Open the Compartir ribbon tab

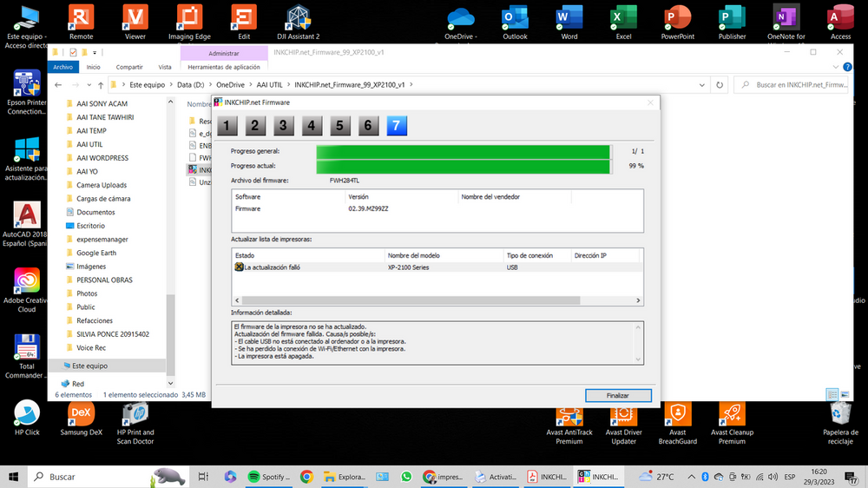(129, 67)
